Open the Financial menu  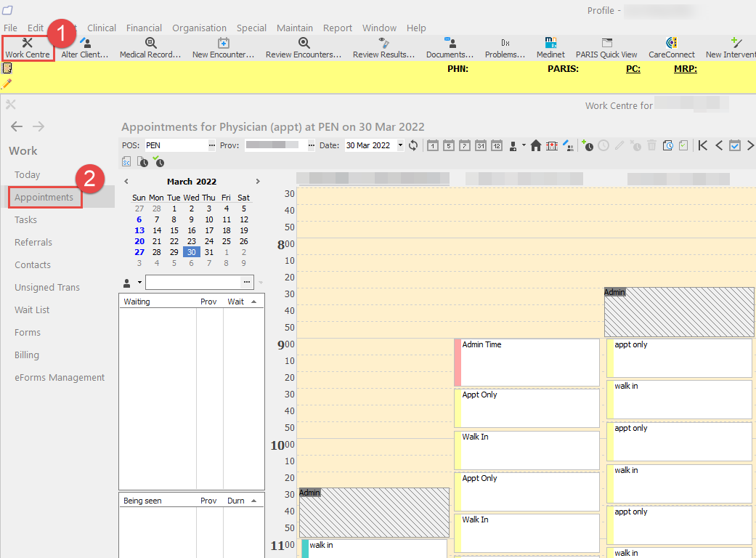[x=144, y=28]
